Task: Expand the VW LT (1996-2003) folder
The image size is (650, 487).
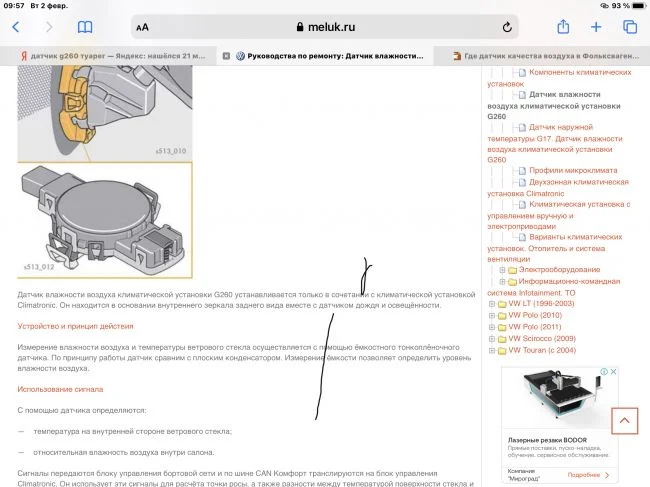Action: 490,304
